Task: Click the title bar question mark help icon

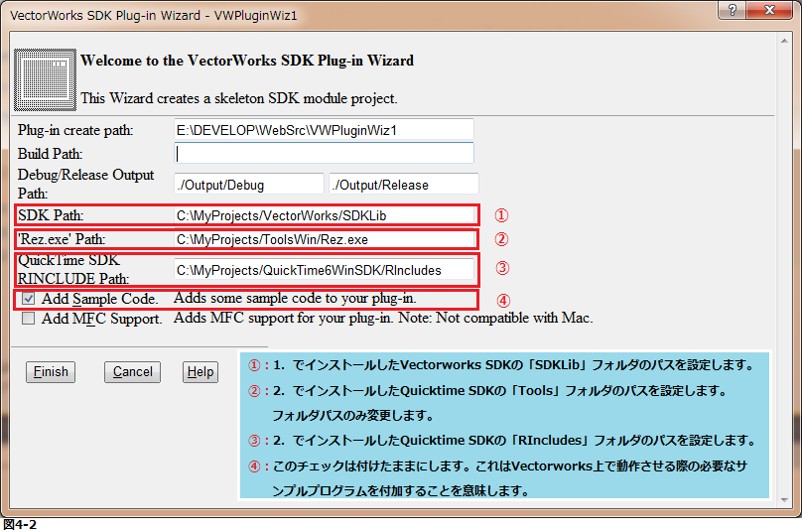Action: point(732,10)
